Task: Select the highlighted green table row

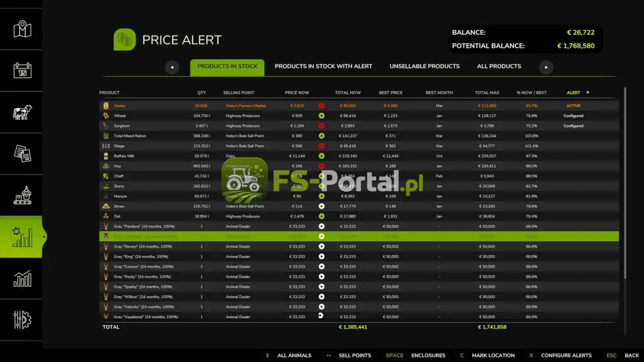Action: pyautogui.click(x=359, y=236)
